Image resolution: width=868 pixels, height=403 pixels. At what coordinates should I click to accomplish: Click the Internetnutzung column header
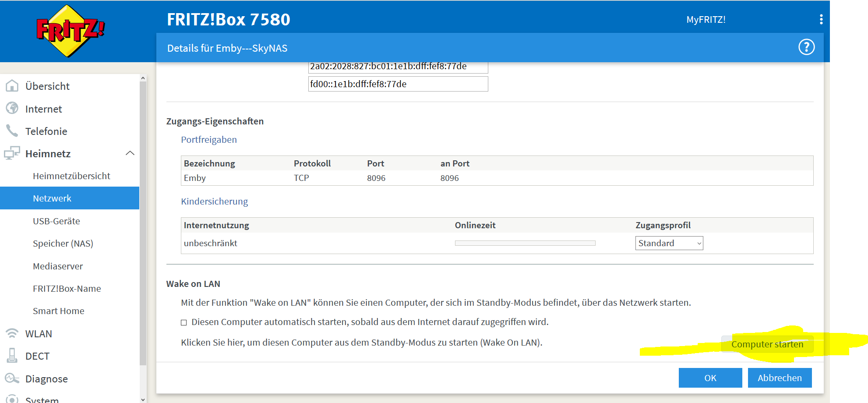pos(216,225)
